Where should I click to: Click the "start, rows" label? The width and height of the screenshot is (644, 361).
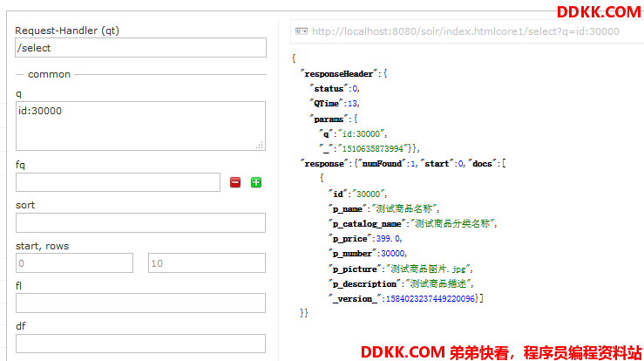[x=43, y=246]
